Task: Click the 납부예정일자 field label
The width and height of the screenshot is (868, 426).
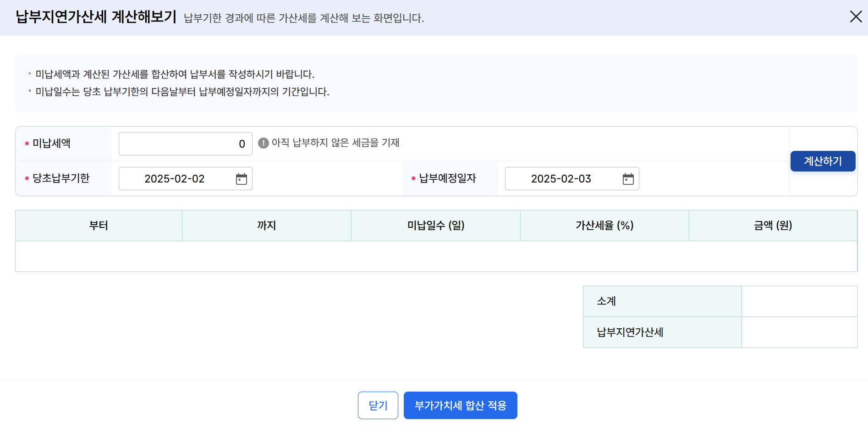Action: pyautogui.click(x=447, y=178)
